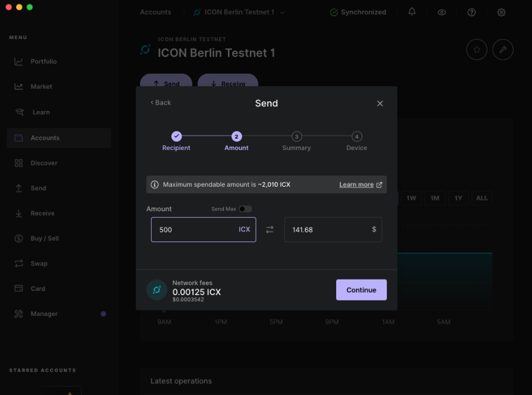Click the wrench account settings icon
Image resolution: width=532 pixels, height=395 pixels.
(x=503, y=50)
